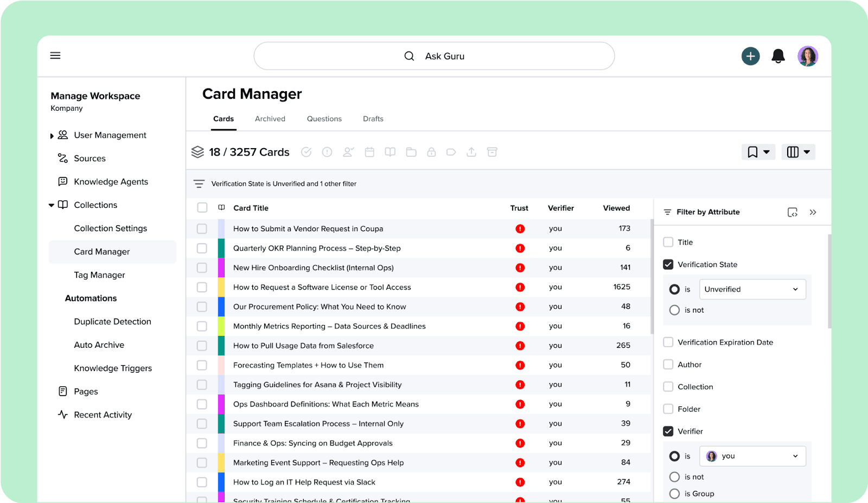868x503 pixels.
Task: Select the verify cards checkmark icon
Action: click(x=306, y=152)
